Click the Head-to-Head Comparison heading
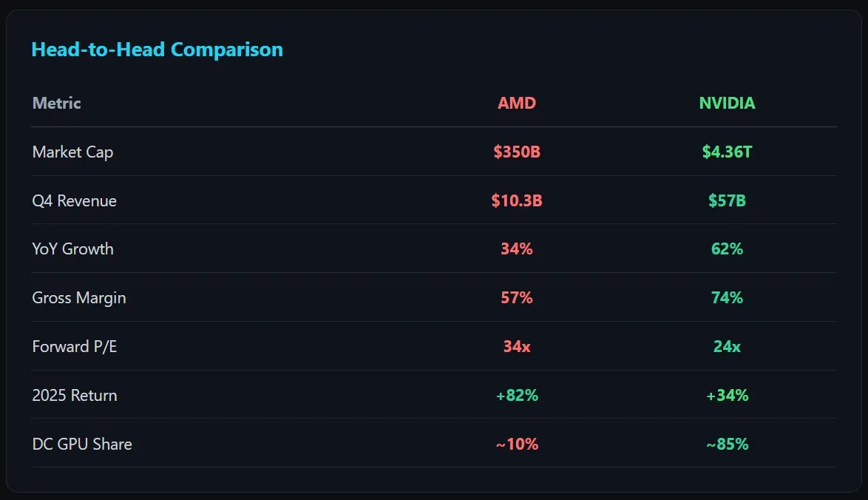This screenshot has height=500, width=868. pyautogui.click(x=157, y=50)
